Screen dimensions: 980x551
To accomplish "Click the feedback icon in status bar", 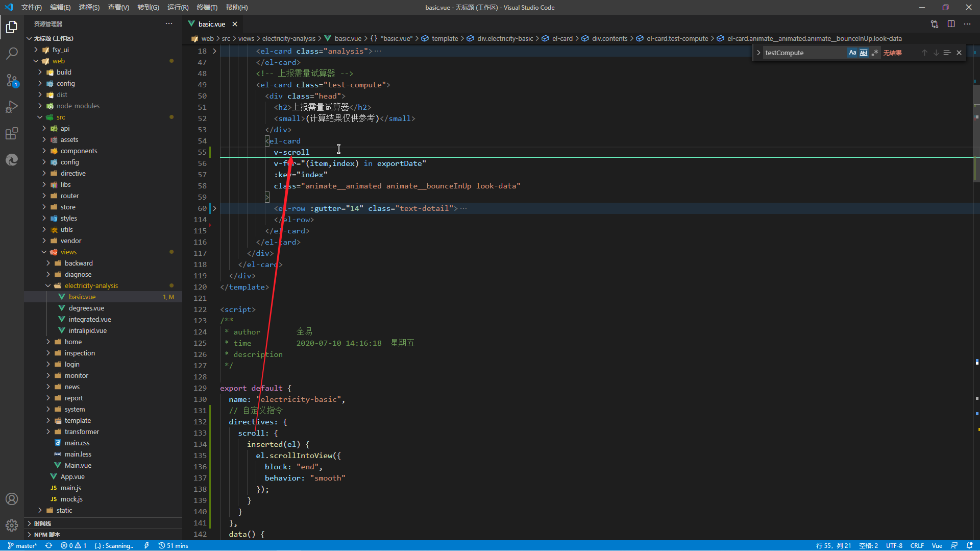I will click(954, 545).
